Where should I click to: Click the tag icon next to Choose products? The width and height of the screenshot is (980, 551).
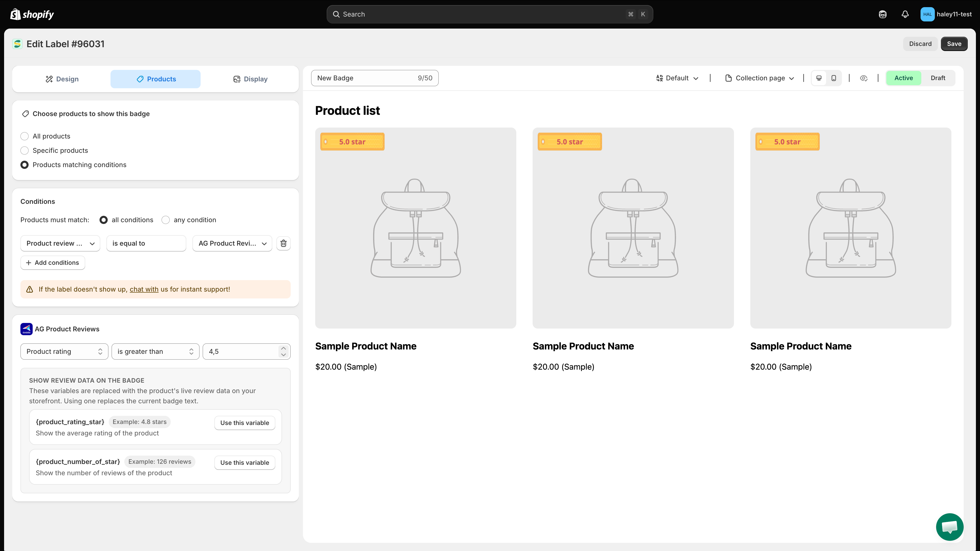coord(26,114)
